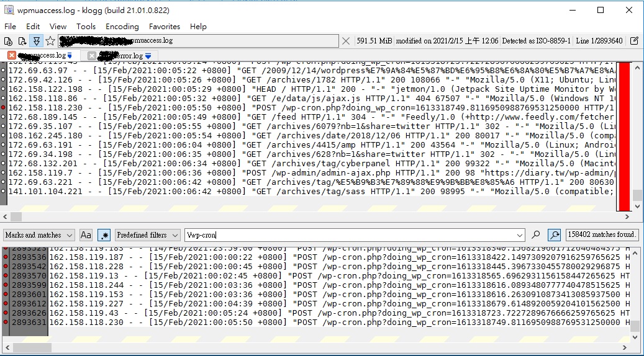
Task: Click the open file toolbar icon
Action: pos(8,41)
